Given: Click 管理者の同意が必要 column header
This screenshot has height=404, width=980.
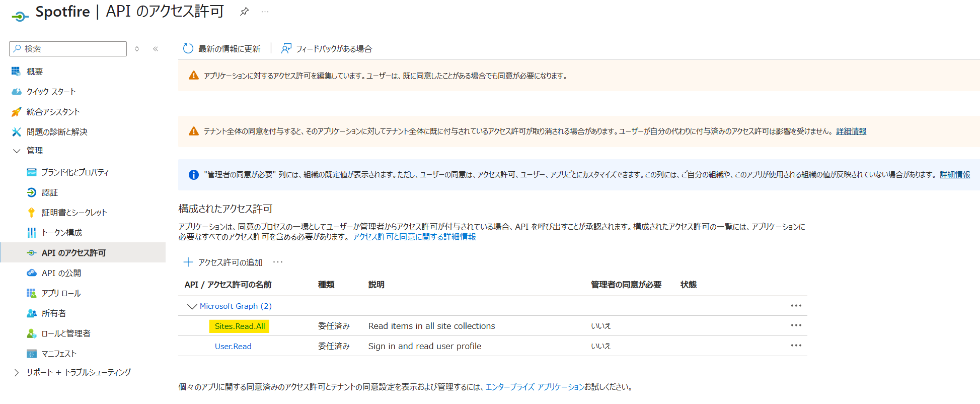Looking at the screenshot, I should click(x=626, y=285).
